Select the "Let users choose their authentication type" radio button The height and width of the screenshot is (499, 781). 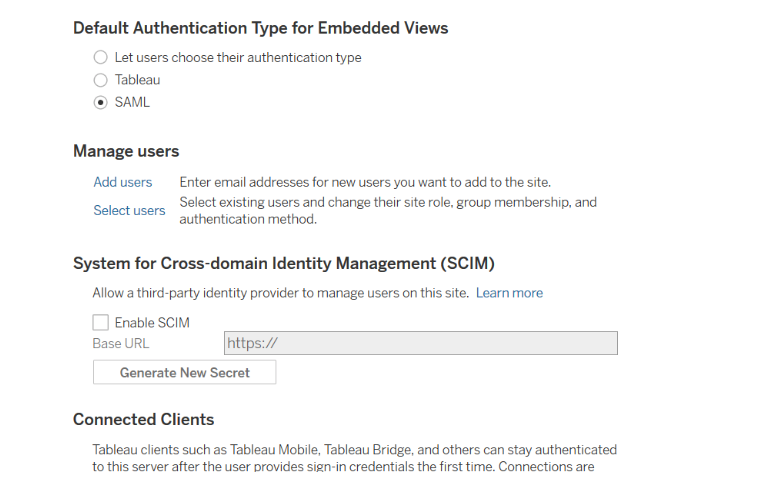coord(100,58)
